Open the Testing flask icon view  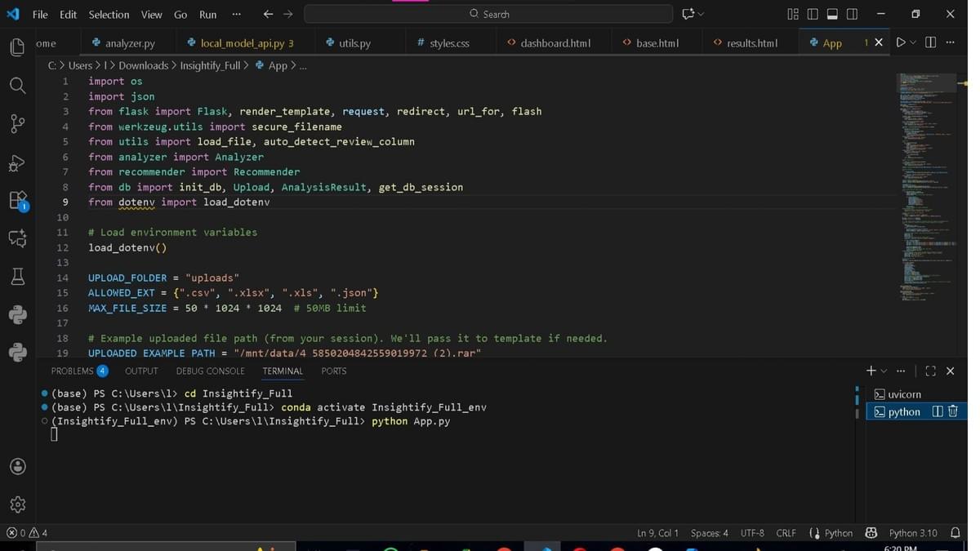(x=17, y=277)
